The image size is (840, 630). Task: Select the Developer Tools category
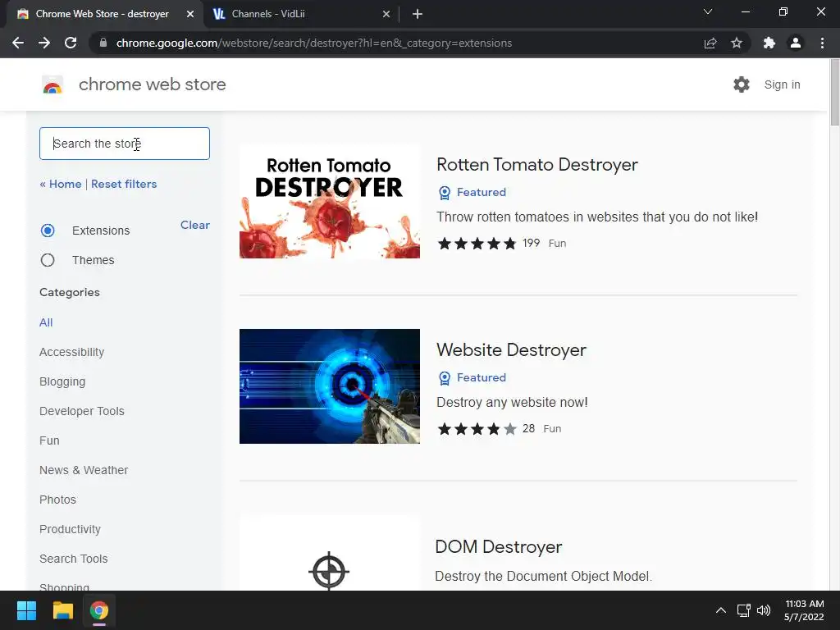pos(82,411)
